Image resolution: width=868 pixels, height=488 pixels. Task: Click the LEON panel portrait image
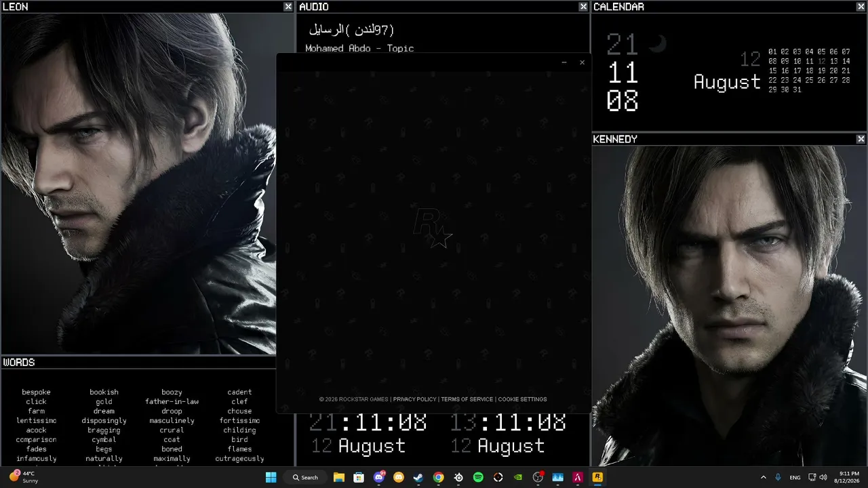point(138,183)
